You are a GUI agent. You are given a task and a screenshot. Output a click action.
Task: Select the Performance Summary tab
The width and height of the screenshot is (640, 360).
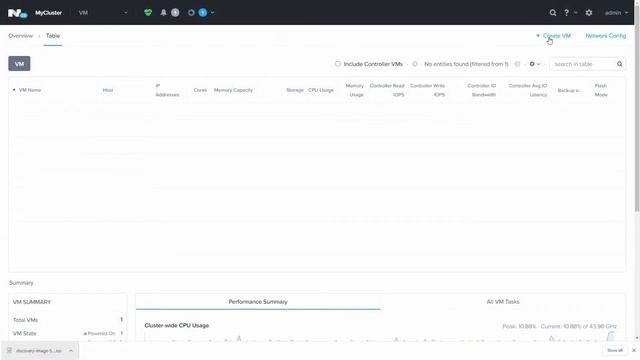pyautogui.click(x=258, y=302)
